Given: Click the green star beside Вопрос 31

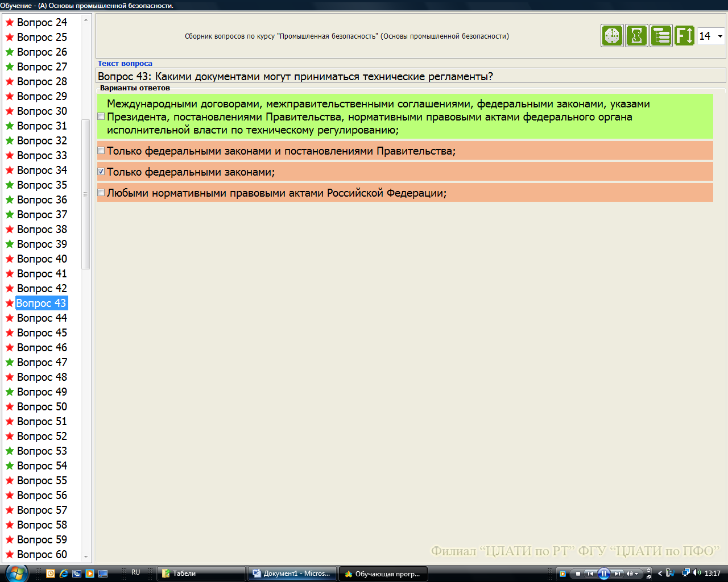Looking at the screenshot, I should point(10,126).
